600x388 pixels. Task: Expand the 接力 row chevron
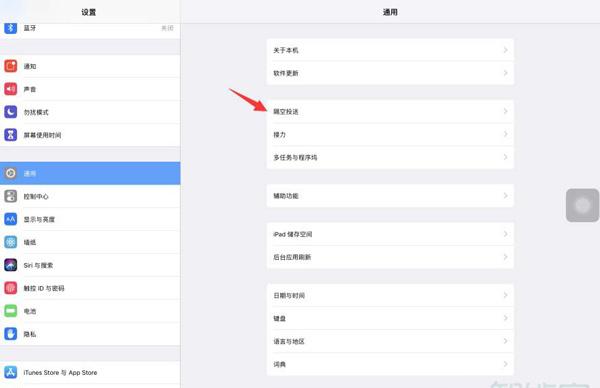[x=505, y=134]
